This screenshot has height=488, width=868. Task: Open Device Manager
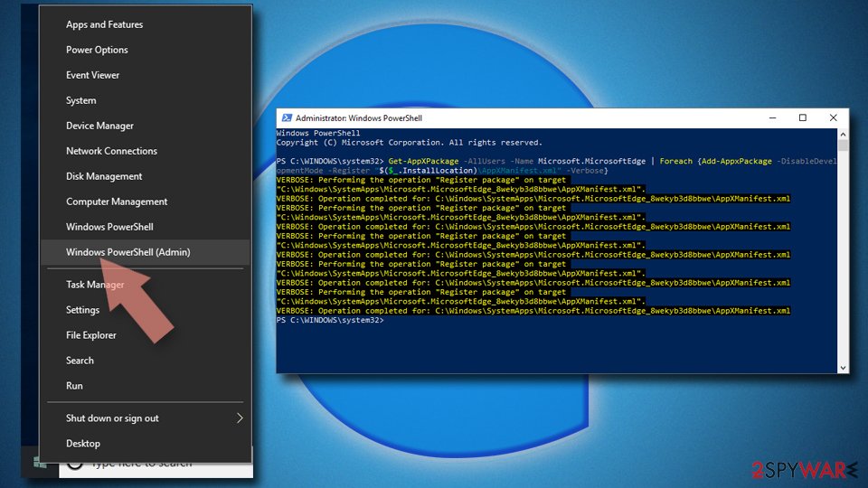pyautogui.click(x=99, y=126)
